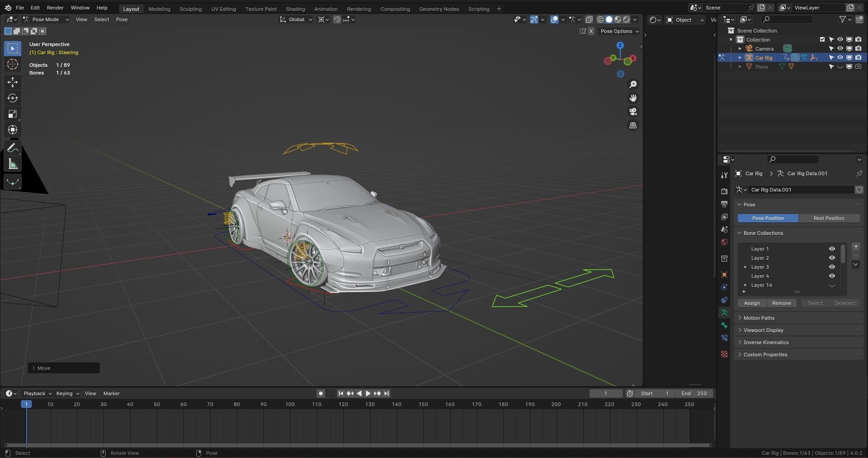The width and height of the screenshot is (868, 458).
Task: Switch between orthographic and perspective grid icon
Action: tap(633, 125)
